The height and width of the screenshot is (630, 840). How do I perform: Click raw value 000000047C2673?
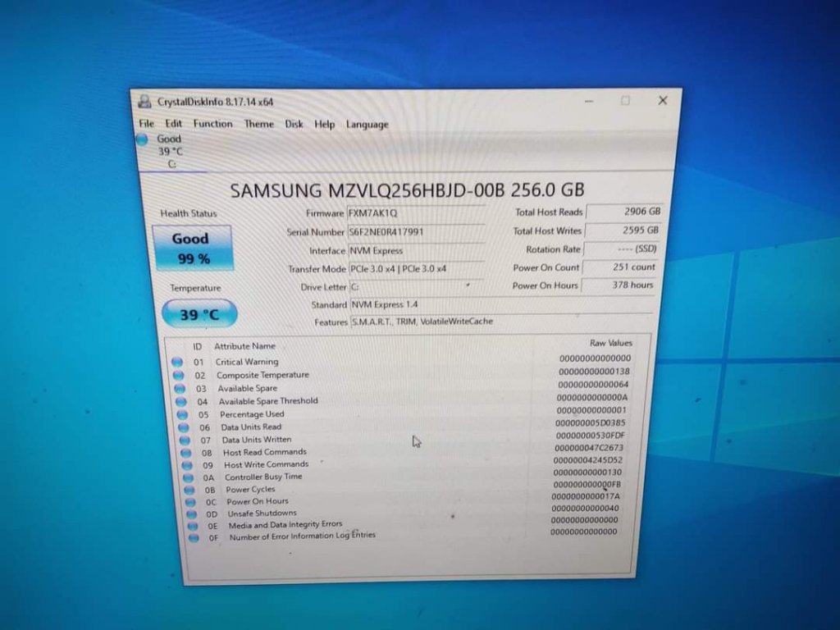[x=589, y=448]
